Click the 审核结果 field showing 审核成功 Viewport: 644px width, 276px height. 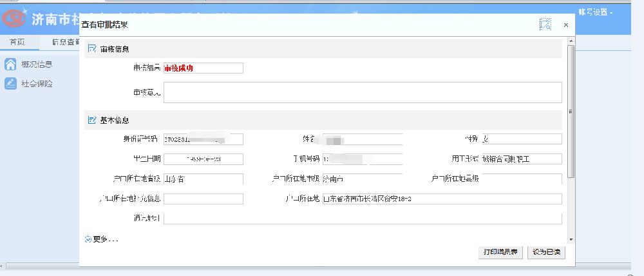pos(204,68)
